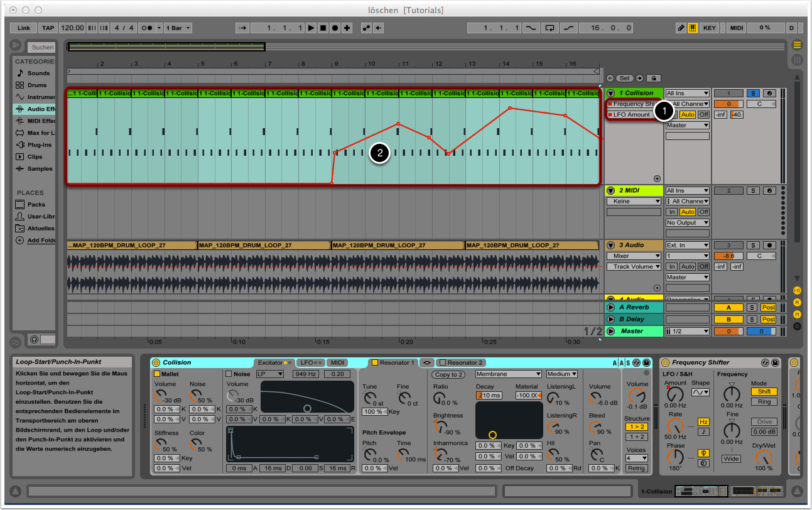The width and height of the screenshot is (812, 510).
Task: Click the lock envelopes icon
Action: click(x=654, y=79)
